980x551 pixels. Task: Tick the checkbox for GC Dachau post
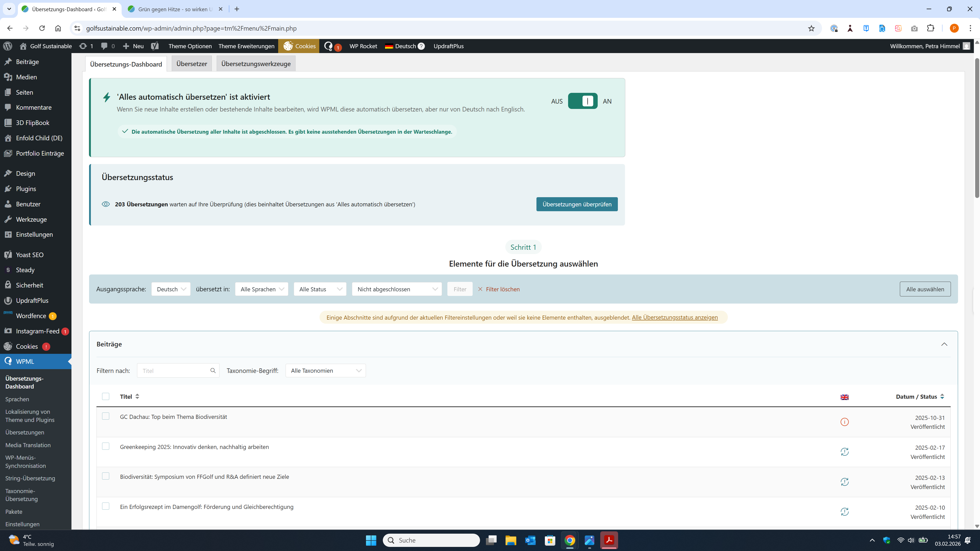pos(106,416)
